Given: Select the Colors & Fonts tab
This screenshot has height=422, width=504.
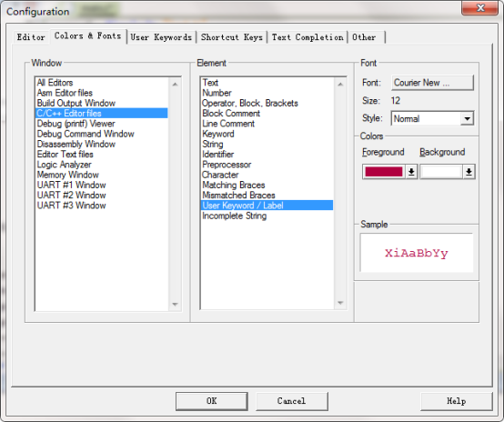Looking at the screenshot, I should tap(87, 36).
